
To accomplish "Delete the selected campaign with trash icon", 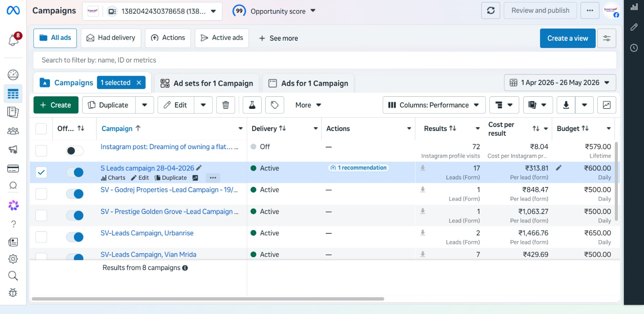I will point(226,105).
